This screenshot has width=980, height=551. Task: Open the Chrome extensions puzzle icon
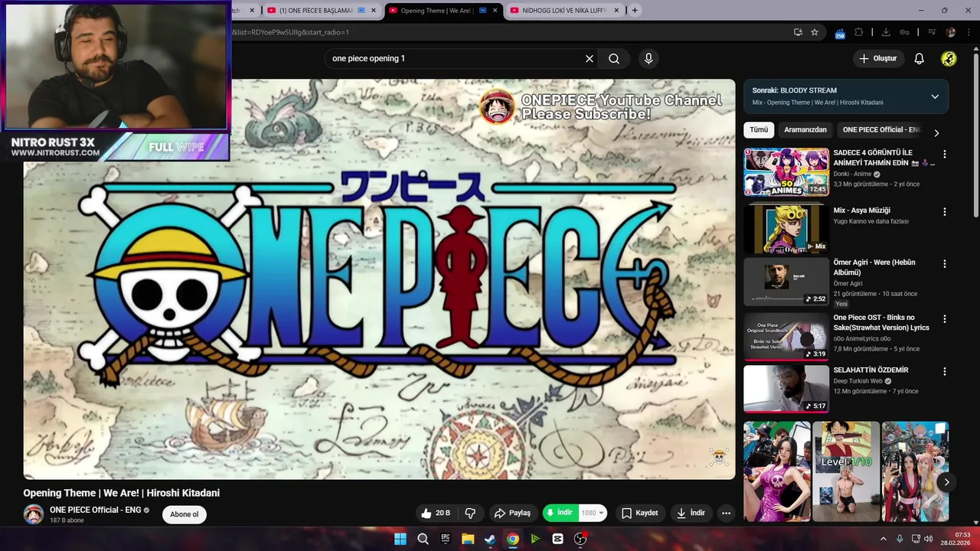(x=858, y=32)
